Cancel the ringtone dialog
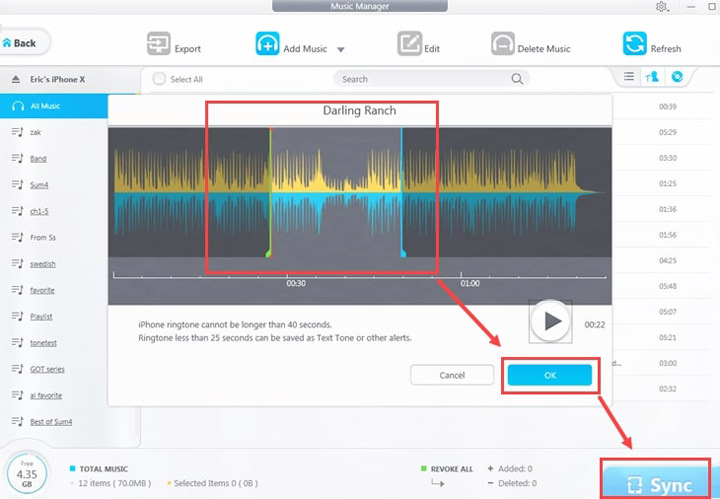This screenshot has width=720, height=499. pos(452,375)
